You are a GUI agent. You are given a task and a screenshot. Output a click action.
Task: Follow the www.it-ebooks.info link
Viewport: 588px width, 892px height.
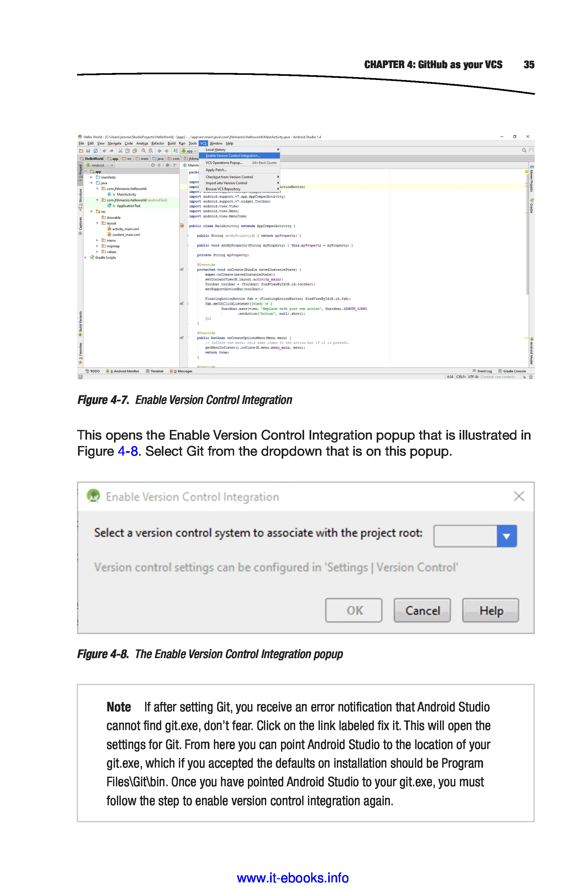click(x=293, y=878)
